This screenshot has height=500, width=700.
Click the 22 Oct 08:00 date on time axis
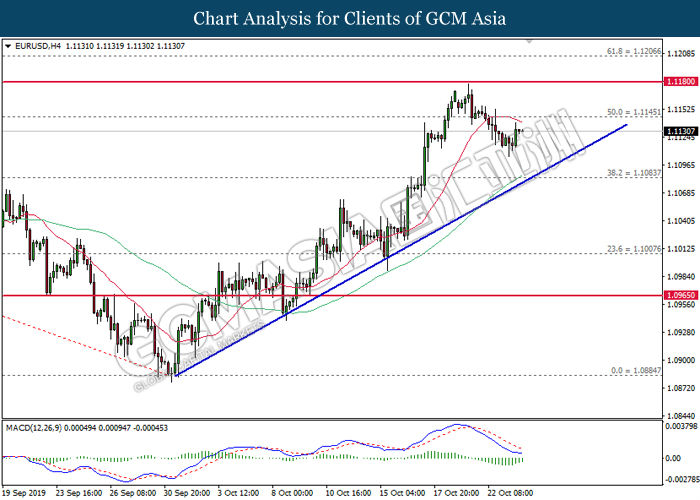512,492
